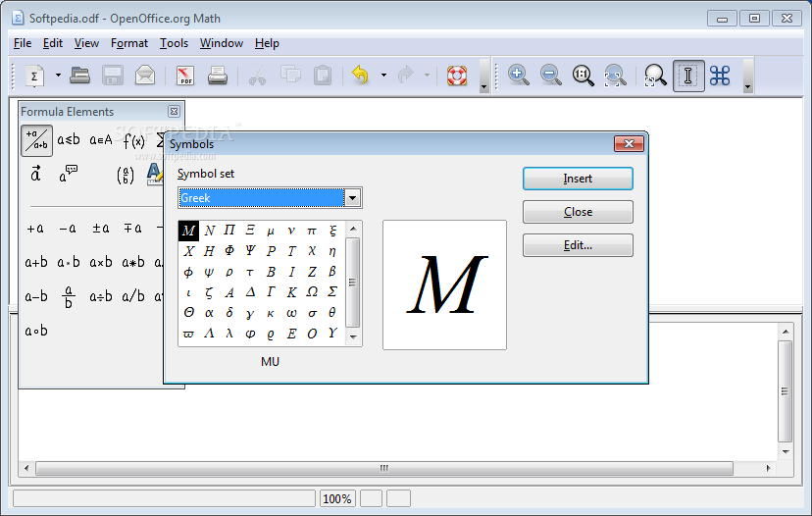
Task: Insert the a∘b concatenate element
Action: (x=36, y=331)
